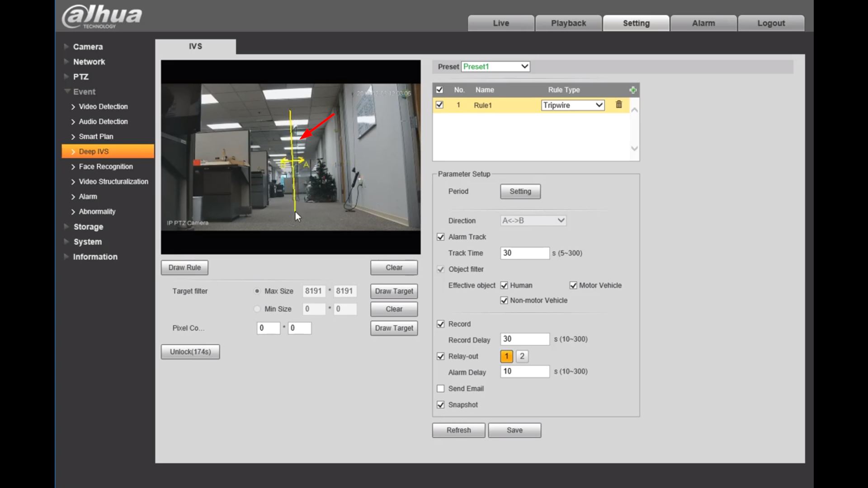The height and width of the screenshot is (488, 868).
Task: Open the Direction A<->B dropdown
Action: tap(533, 221)
